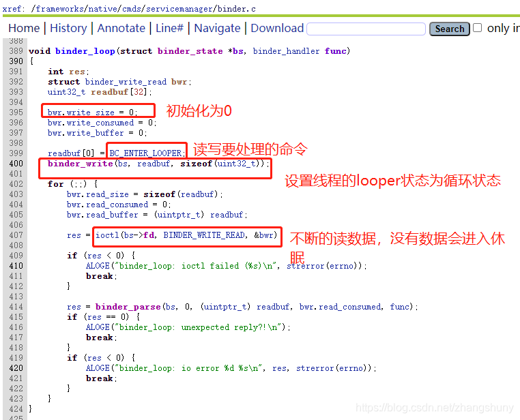Click binder_handler type link

[286, 51]
